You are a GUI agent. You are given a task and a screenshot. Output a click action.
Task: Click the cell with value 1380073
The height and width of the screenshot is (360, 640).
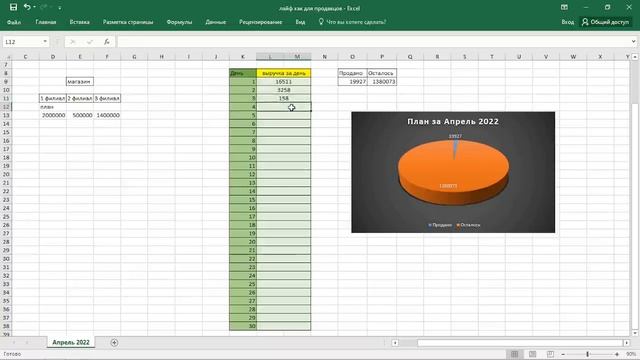click(381, 82)
